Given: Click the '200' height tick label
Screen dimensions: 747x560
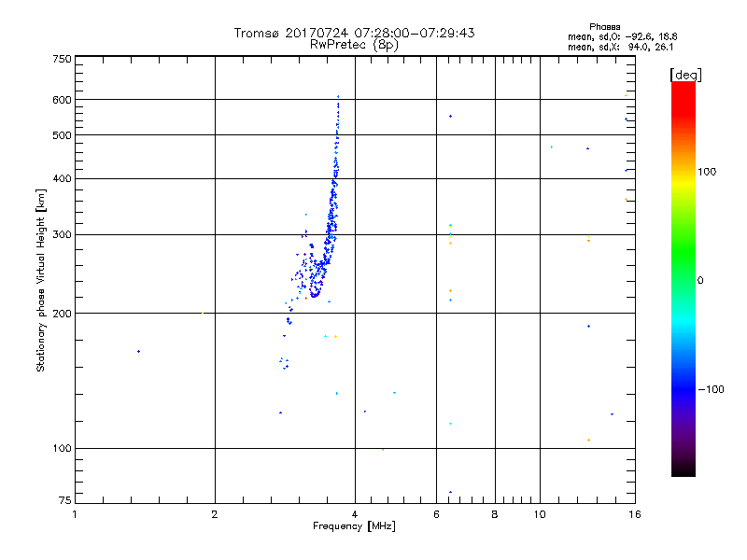Looking at the screenshot, I should pyautogui.click(x=62, y=314).
